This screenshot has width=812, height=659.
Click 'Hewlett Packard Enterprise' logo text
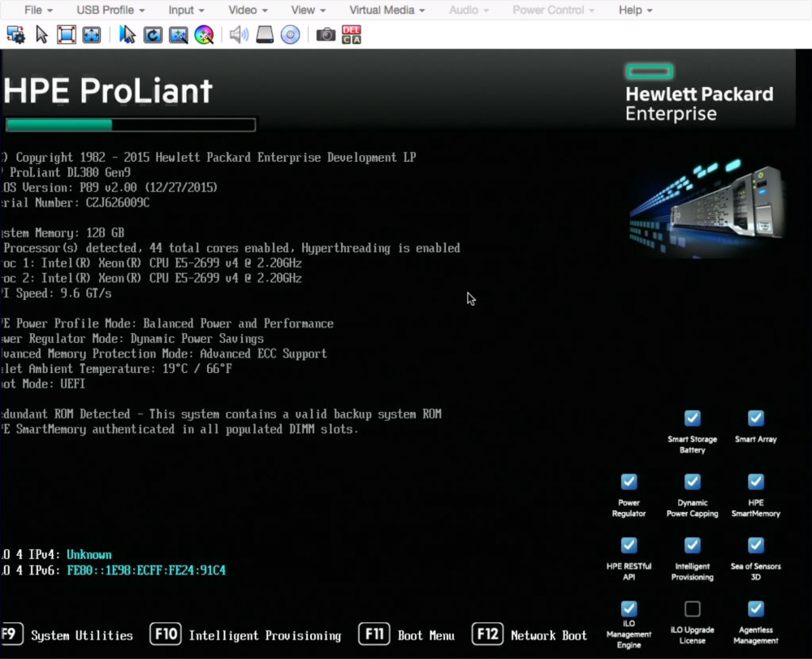pos(699,104)
